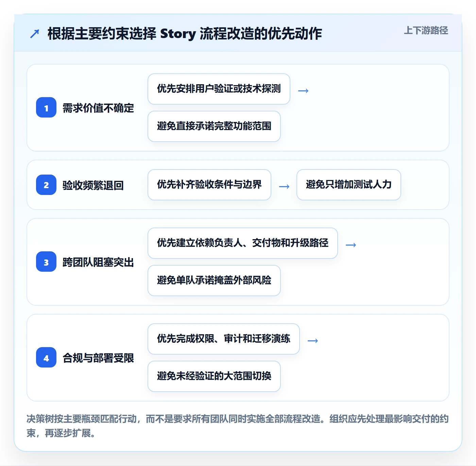Select step badge number 1
Screen dimensions: 476x466
46,108
